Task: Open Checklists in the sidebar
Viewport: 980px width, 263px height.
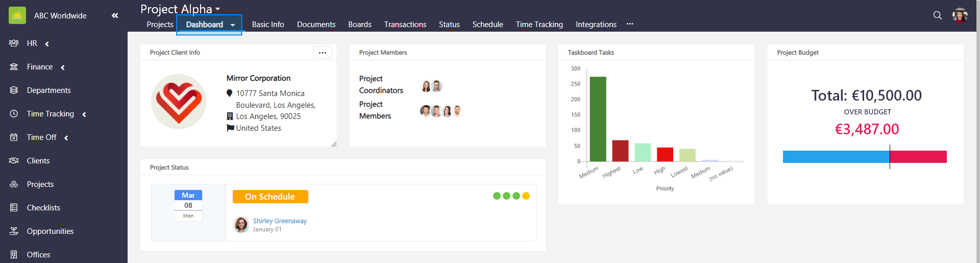Action: [43, 208]
